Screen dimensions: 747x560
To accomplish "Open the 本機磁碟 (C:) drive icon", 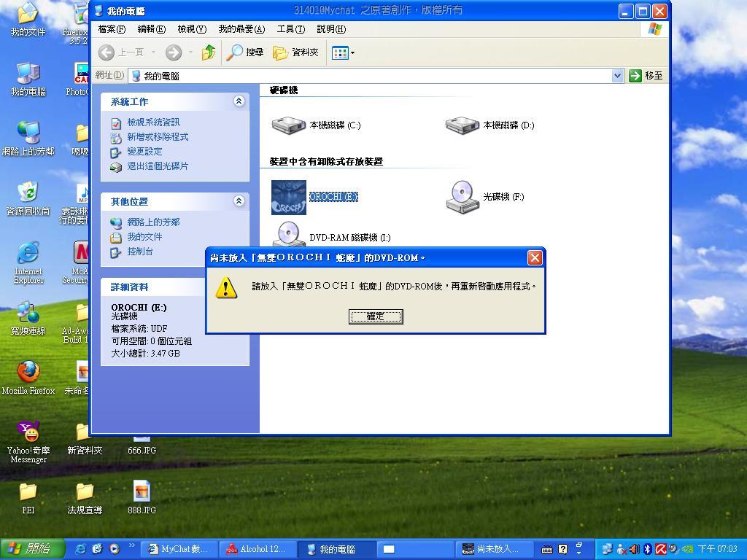I will 289,125.
